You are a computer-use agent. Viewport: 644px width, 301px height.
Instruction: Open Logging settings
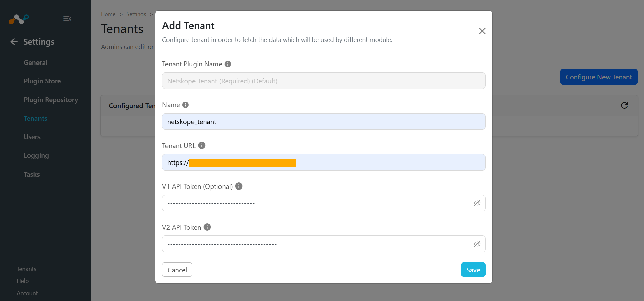[x=36, y=156]
